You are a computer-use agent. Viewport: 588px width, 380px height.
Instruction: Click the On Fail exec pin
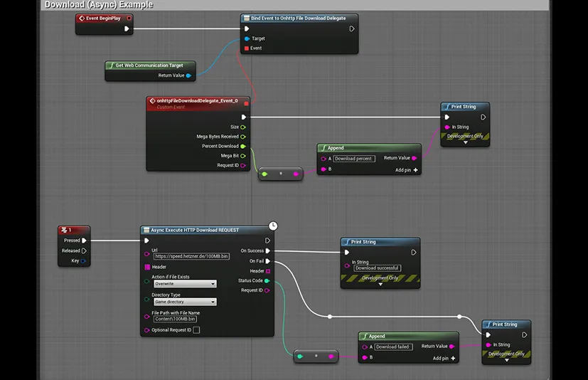click(268, 261)
